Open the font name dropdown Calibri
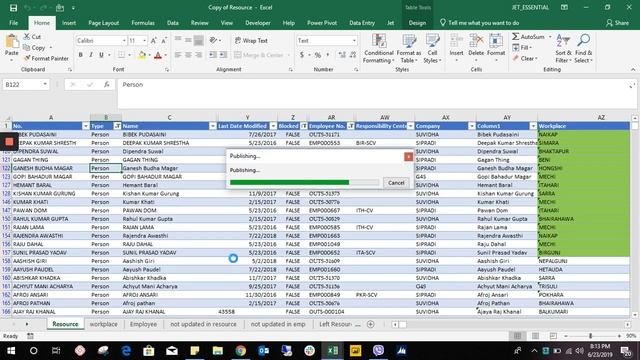 coord(124,40)
